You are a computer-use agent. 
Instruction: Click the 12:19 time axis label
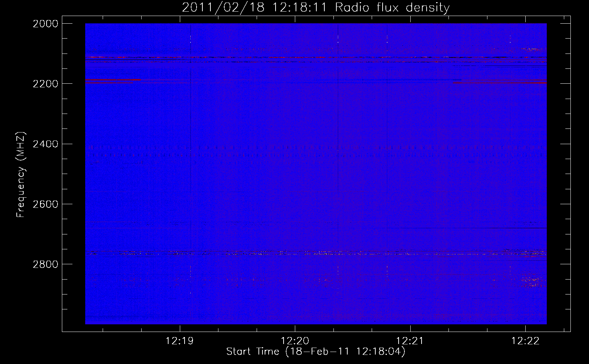(179, 341)
